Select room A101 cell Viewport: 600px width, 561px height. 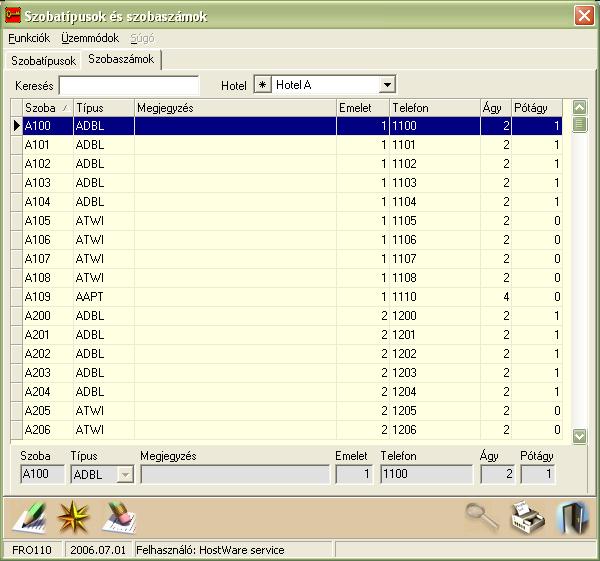coord(48,145)
